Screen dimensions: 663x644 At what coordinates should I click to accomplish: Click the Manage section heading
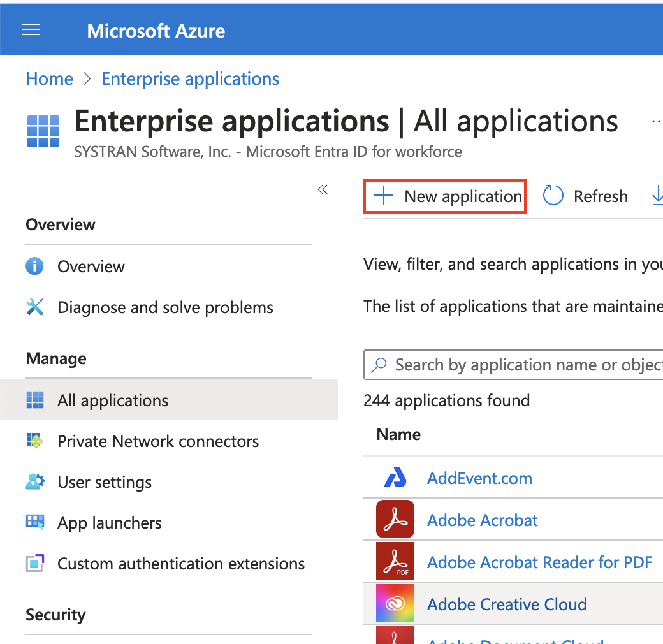pos(56,358)
